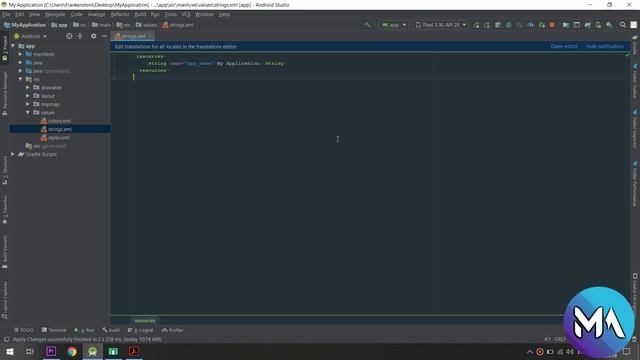Click inside the code editor on the string line

coord(216,63)
